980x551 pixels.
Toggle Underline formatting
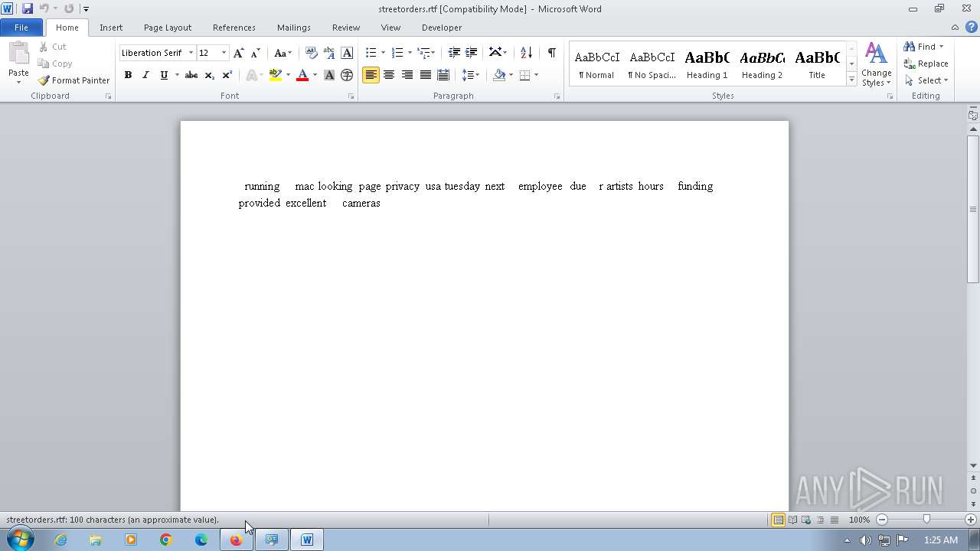163,75
